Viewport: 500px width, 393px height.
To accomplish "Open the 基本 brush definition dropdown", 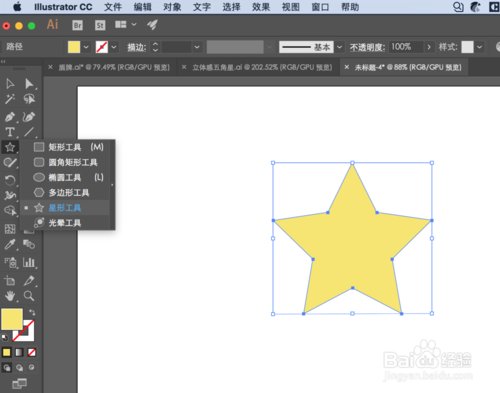I will point(339,47).
